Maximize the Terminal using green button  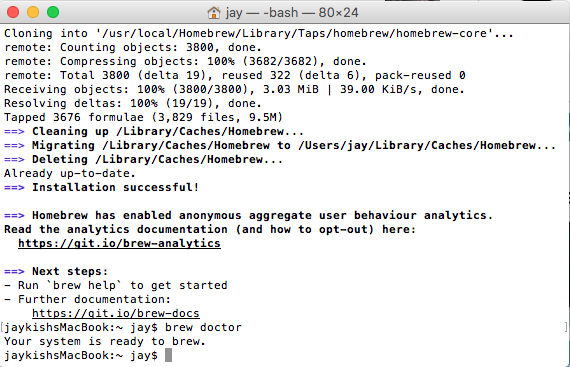pos(53,12)
